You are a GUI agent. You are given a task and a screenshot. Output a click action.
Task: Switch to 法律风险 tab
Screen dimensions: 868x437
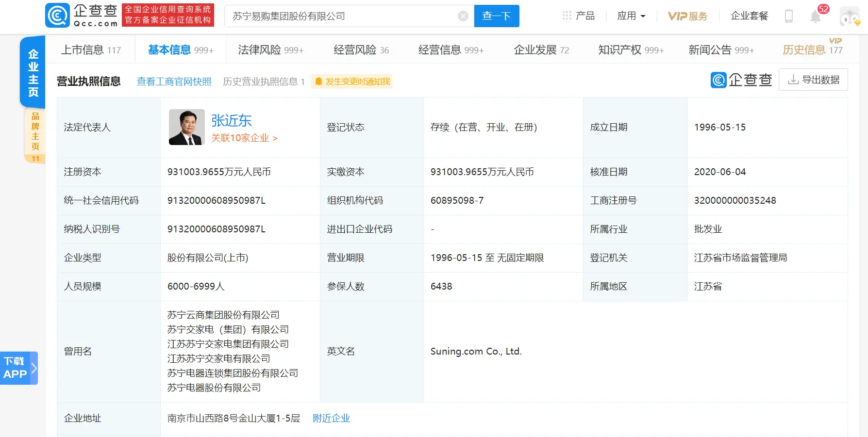(x=270, y=50)
